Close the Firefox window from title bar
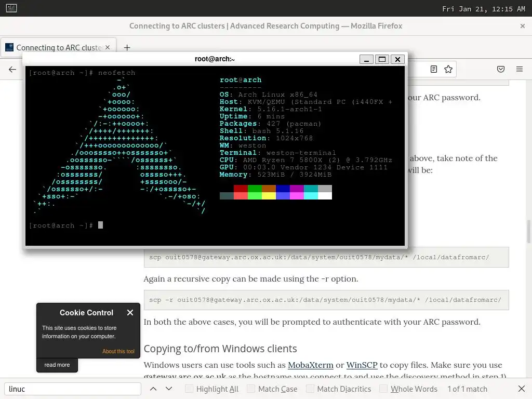 pyautogui.click(x=523, y=26)
